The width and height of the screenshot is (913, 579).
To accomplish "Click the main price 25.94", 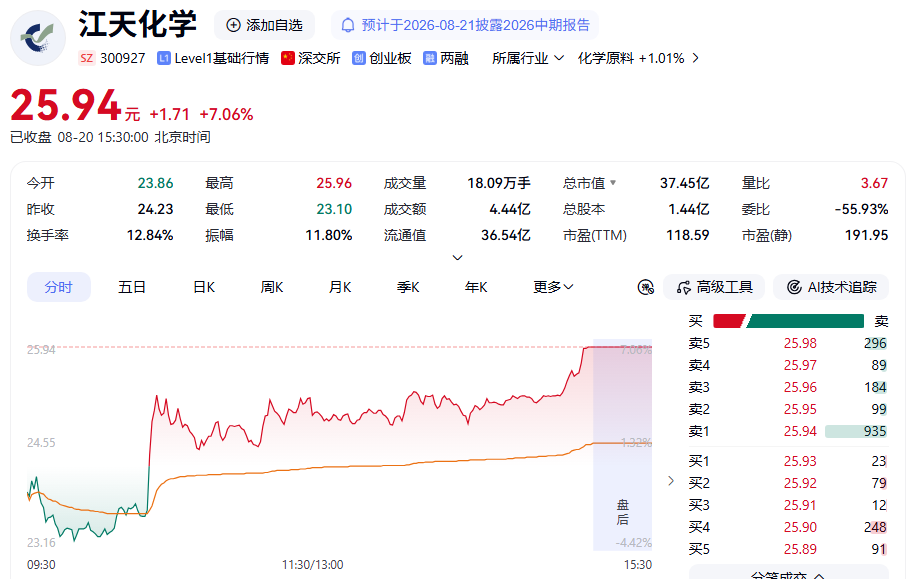I will coord(66,105).
